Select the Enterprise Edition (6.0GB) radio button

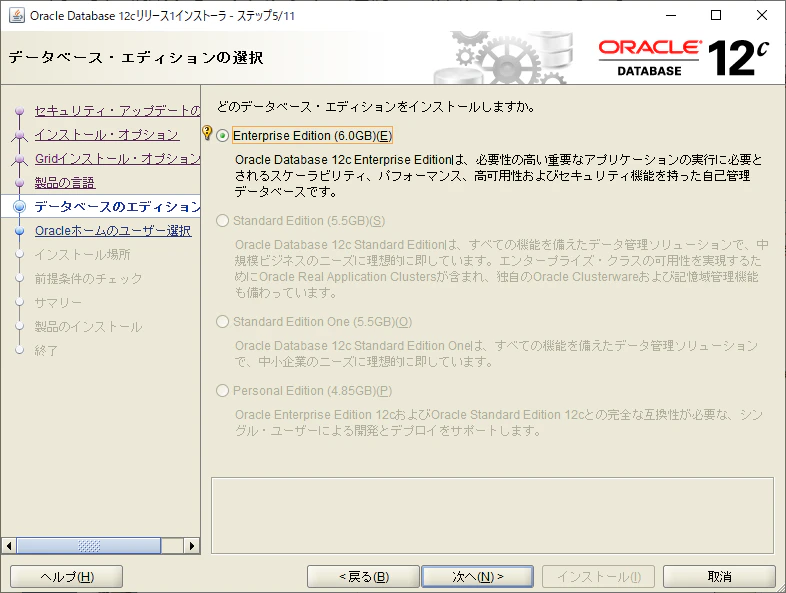(x=223, y=136)
